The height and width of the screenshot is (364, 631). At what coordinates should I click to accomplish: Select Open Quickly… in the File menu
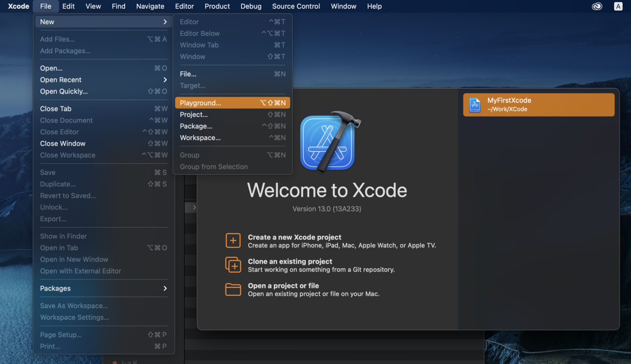click(x=104, y=91)
